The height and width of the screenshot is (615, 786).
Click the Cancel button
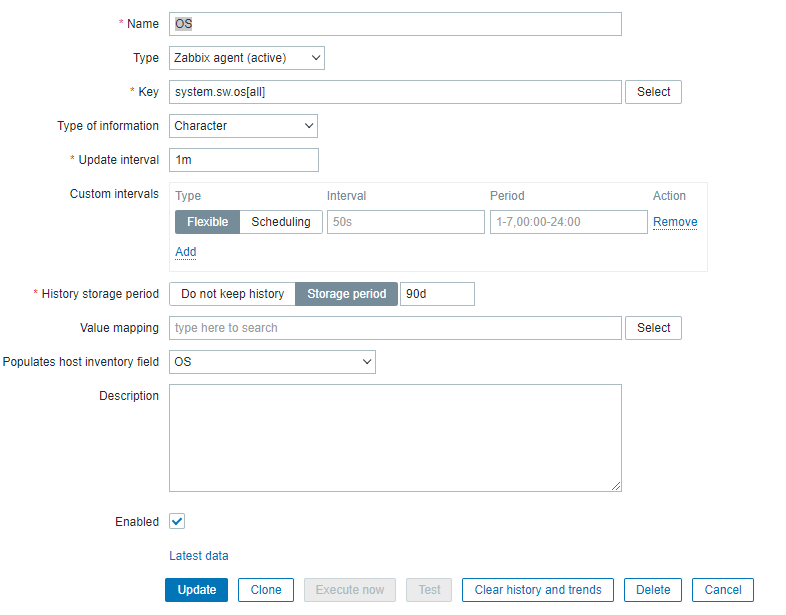(x=723, y=590)
